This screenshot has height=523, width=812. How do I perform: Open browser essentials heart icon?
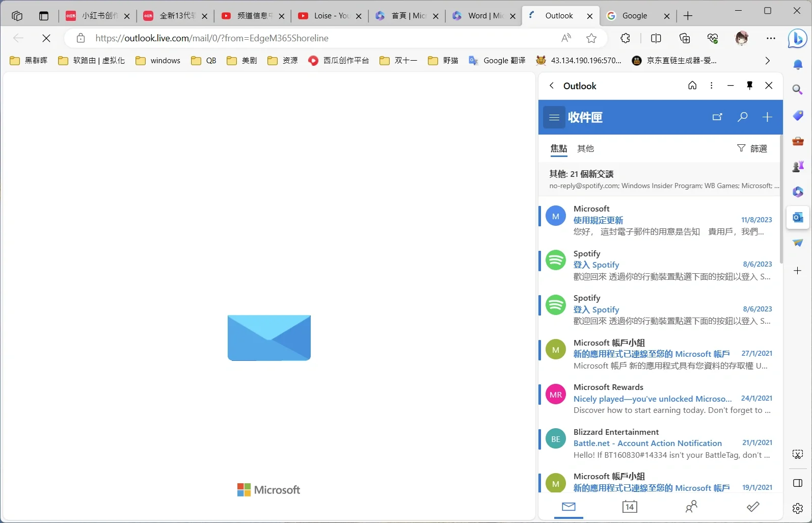[713, 38]
